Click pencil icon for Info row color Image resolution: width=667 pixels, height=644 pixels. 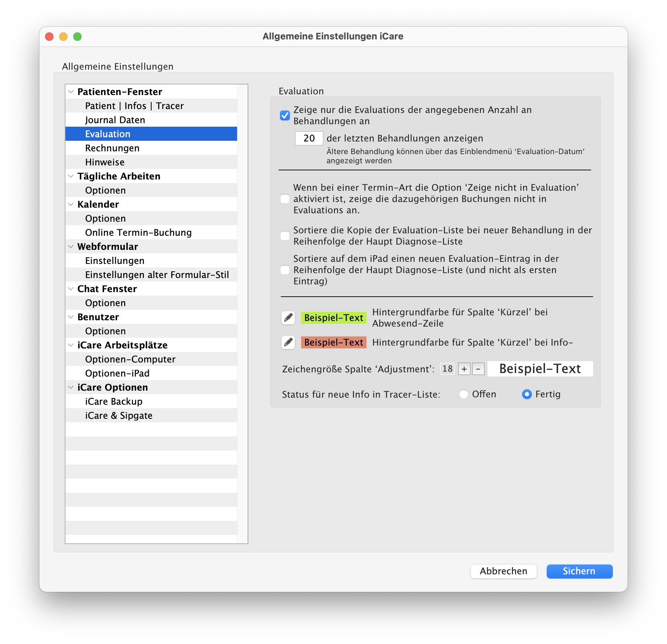click(288, 342)
